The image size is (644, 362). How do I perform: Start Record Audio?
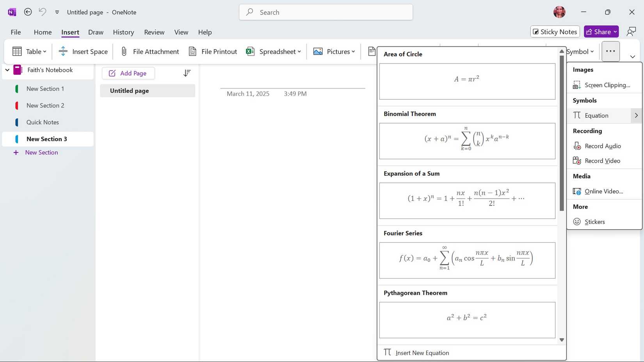click(x=602, y=146)
